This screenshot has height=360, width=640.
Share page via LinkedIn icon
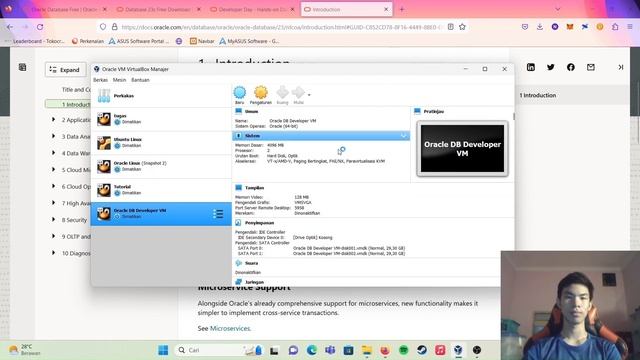pos(531,67)
